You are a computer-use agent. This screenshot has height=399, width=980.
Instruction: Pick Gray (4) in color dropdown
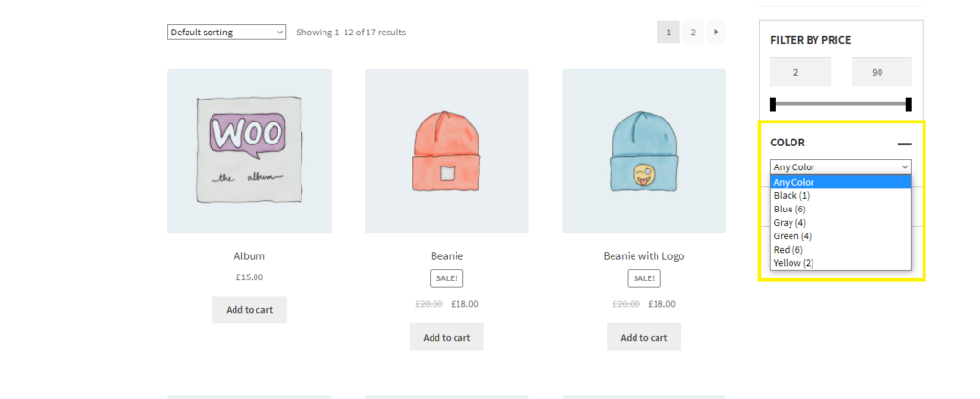pyautogui.click(x=790, y=222)
